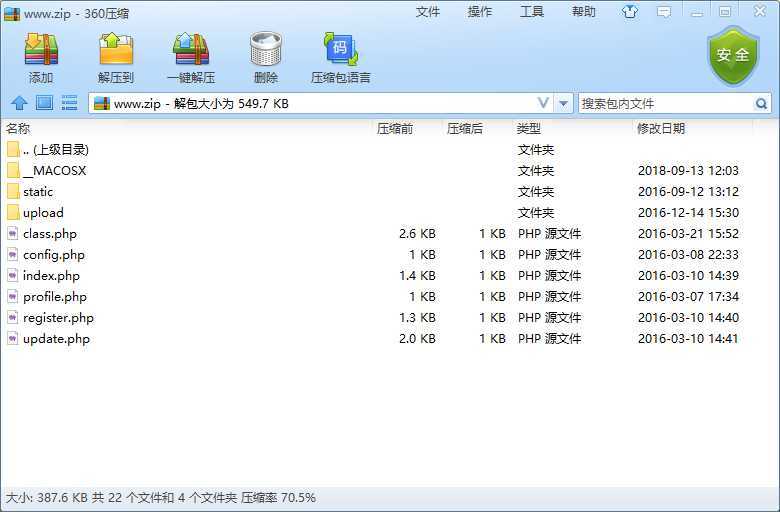The width and height of the screenshot is (780, 512).
Task: Click the config.php file icon
Action: click(x=12, y=254)
